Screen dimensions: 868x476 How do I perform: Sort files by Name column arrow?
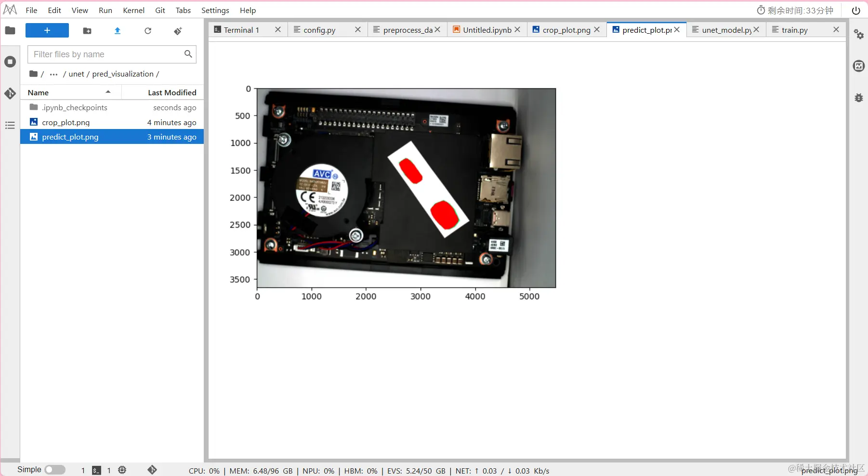[108, 92]
